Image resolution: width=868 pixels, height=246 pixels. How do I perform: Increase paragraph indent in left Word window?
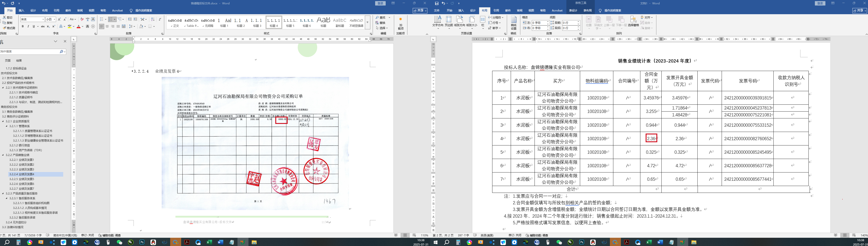135,19
